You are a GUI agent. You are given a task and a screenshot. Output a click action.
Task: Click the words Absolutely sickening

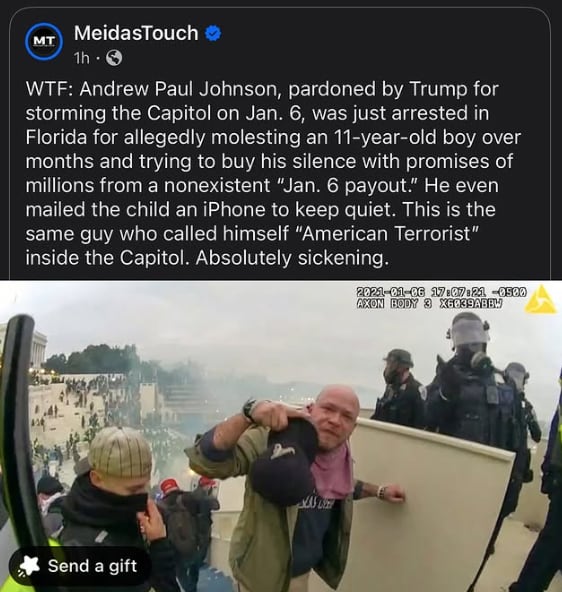point(292,259)
